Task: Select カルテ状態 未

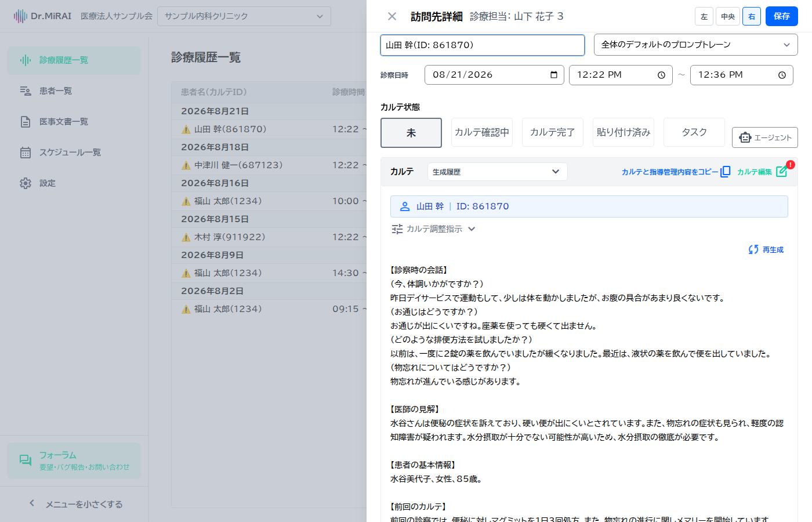Action: [x=411, y=133]
